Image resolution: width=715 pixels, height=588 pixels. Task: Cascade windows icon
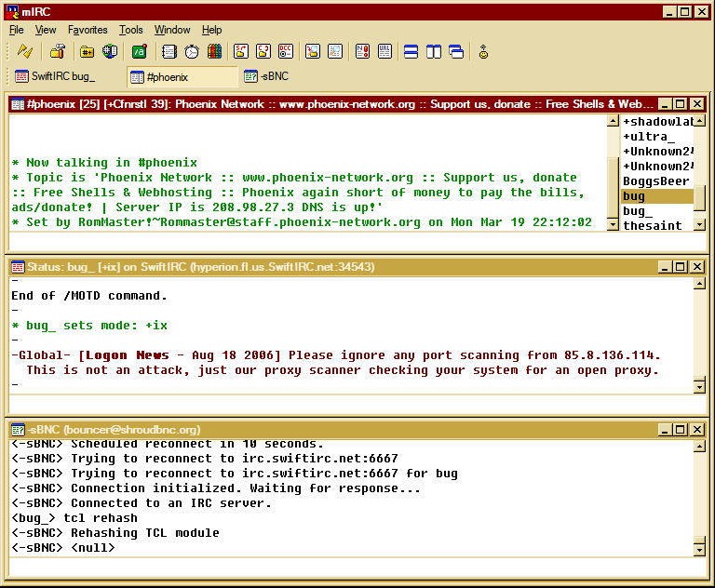(456, 51)
